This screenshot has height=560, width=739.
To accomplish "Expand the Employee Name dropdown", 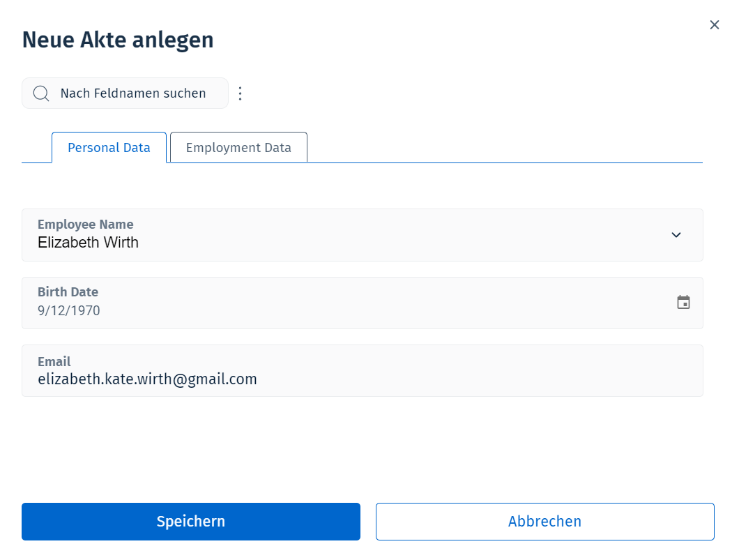I will tap(676, 235).
